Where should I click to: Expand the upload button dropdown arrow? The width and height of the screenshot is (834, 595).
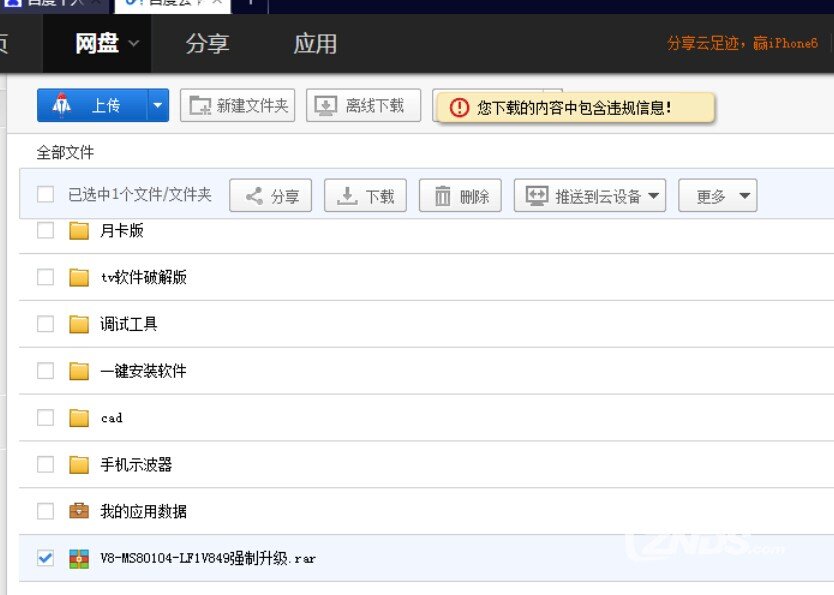[157, 105]
